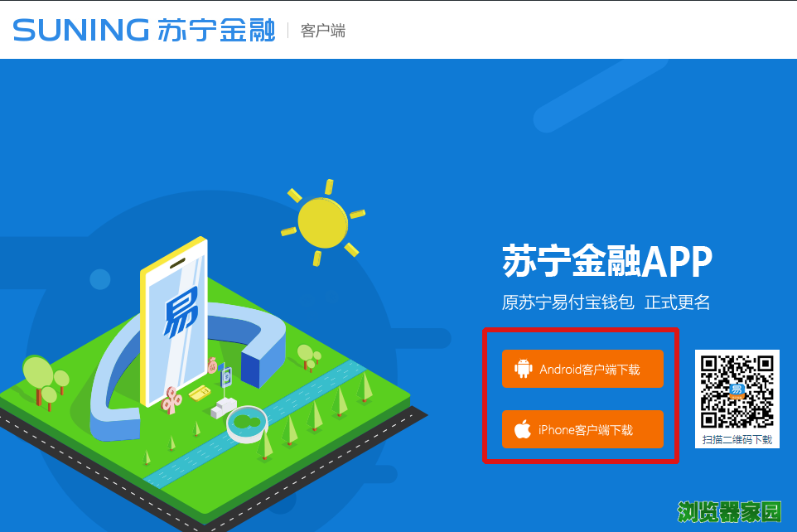Click the yellow sun illustration

point(323,222)
